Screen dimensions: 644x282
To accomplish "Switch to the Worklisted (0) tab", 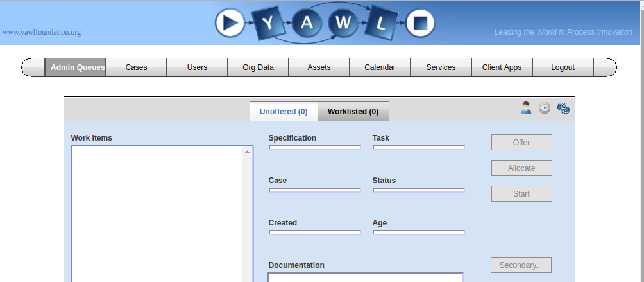I will (353, 111).
